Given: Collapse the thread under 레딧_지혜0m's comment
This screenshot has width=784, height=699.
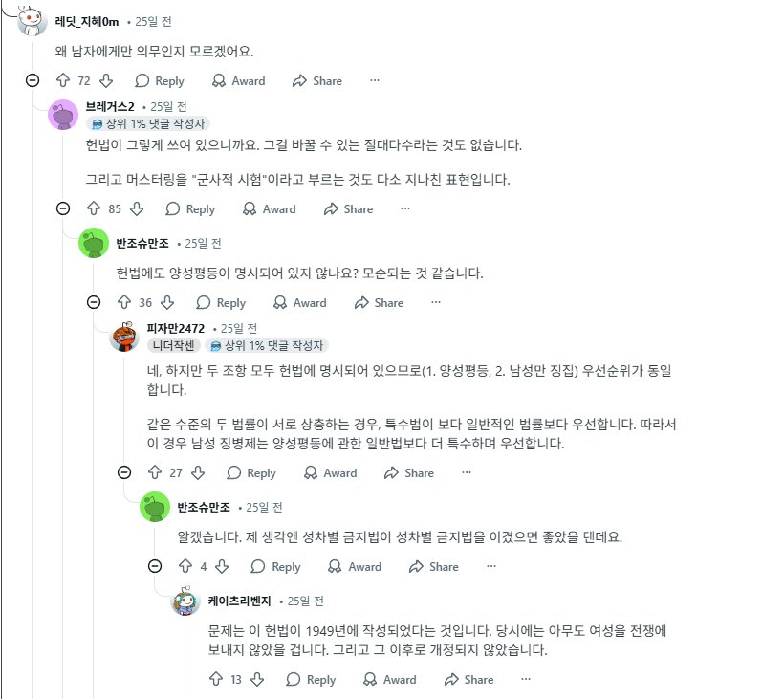Looking at the screenshot, I should [x=33, y=81].
